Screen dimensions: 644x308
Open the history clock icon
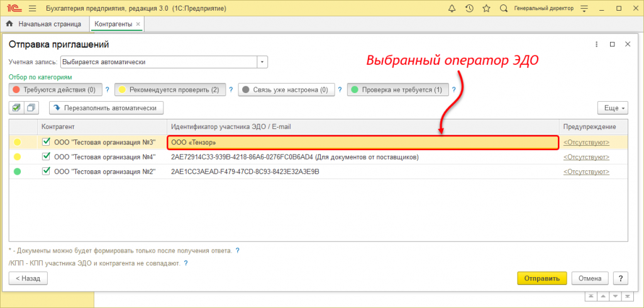tap(469, 8)
